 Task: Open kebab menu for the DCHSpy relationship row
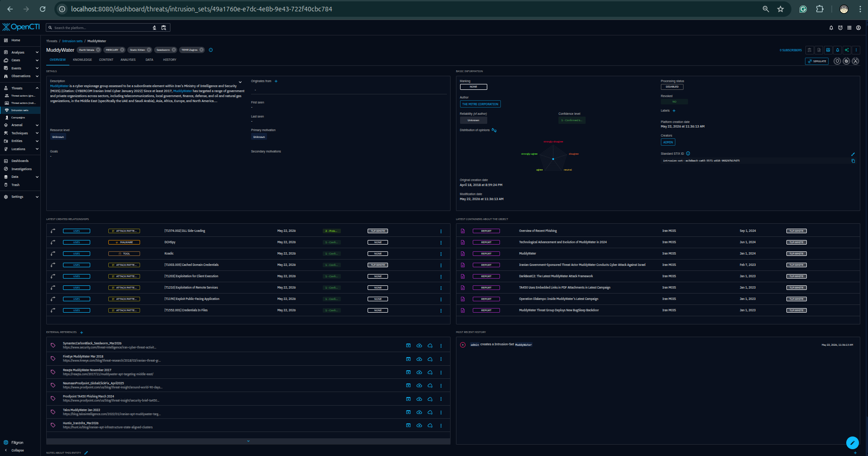point(441,242)
